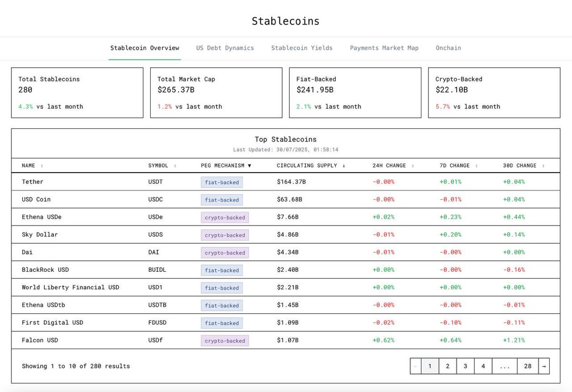Click the ellipsis pagination button

[x=504, y=366]
